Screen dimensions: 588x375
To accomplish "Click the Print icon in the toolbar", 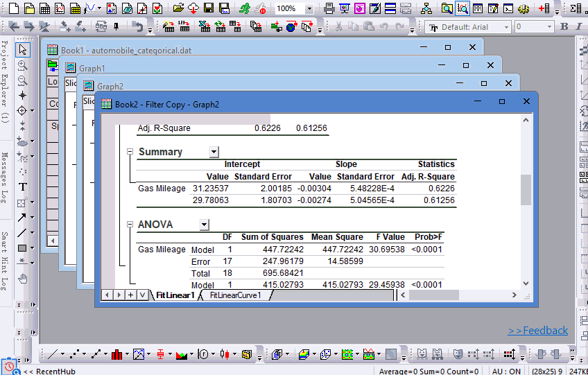I will [x=329, y=8].
